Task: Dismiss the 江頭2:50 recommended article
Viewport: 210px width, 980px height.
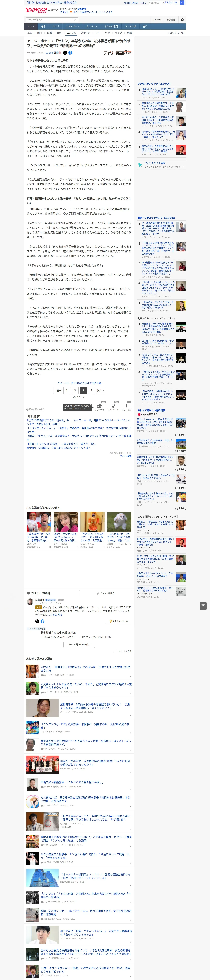Action: click(50, 547)
